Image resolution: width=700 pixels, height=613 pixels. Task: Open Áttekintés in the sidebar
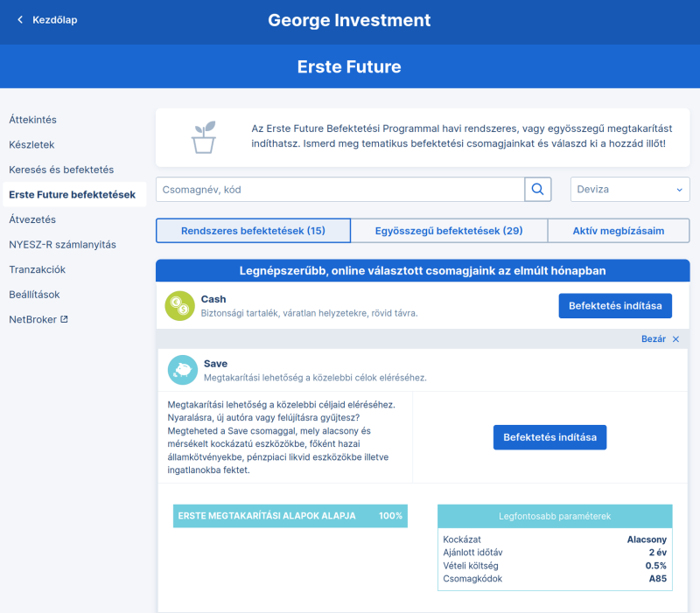(32, 120)
